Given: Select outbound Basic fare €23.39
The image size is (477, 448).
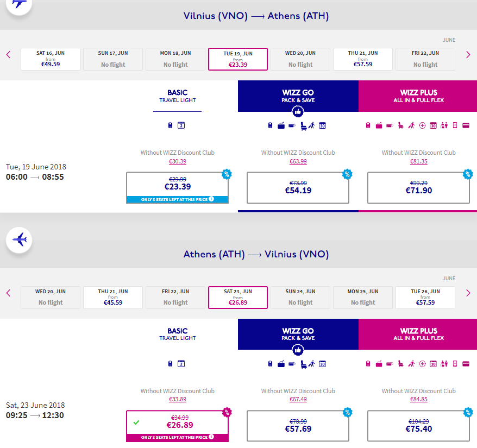Looking at the screenshot, I should pyautogui.click(x=177, y=188).
